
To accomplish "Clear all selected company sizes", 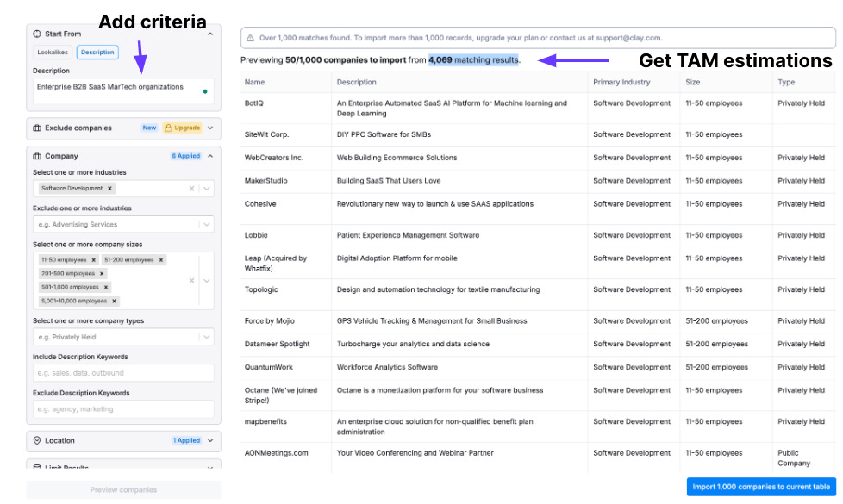I will (x=191, y=281).
